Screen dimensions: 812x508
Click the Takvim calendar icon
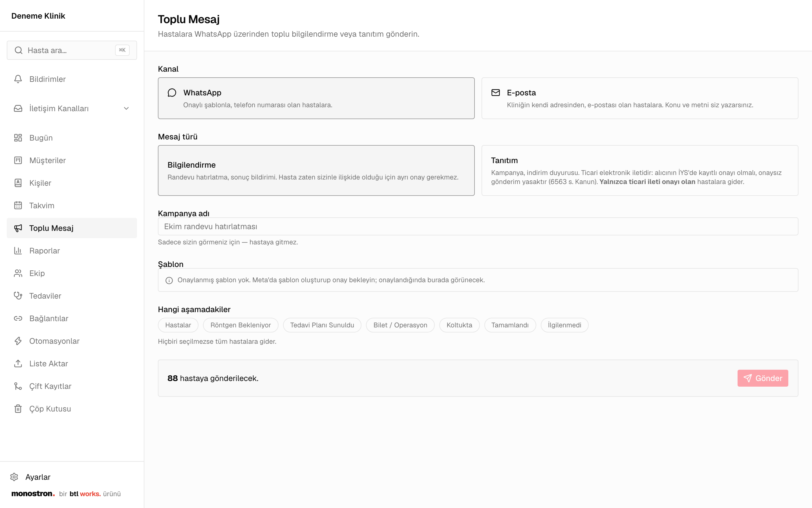[18, 205]
